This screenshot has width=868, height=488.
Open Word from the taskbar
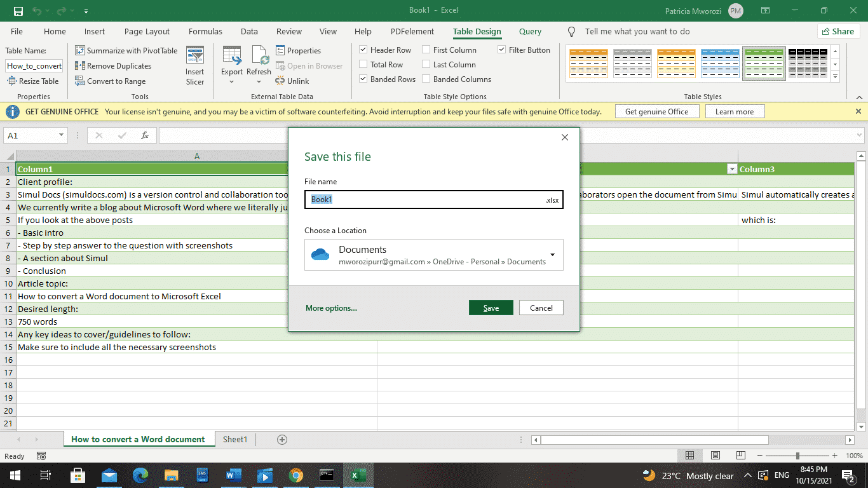234,475
